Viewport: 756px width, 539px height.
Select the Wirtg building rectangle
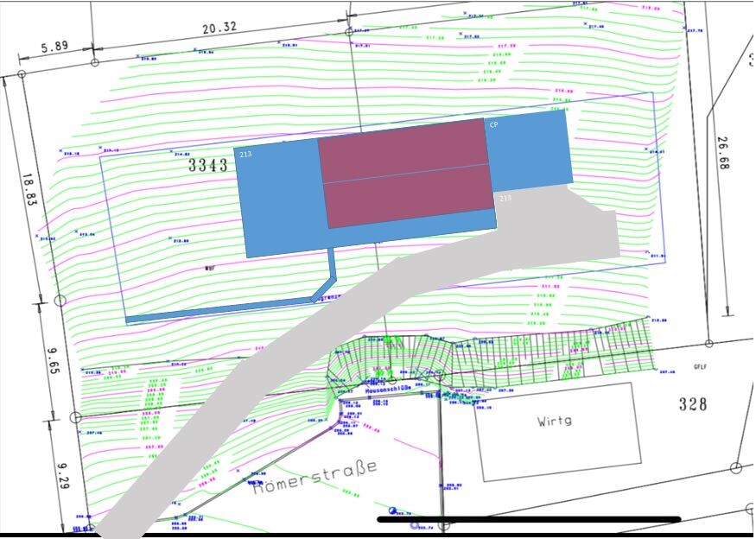[x=558, y=432]
